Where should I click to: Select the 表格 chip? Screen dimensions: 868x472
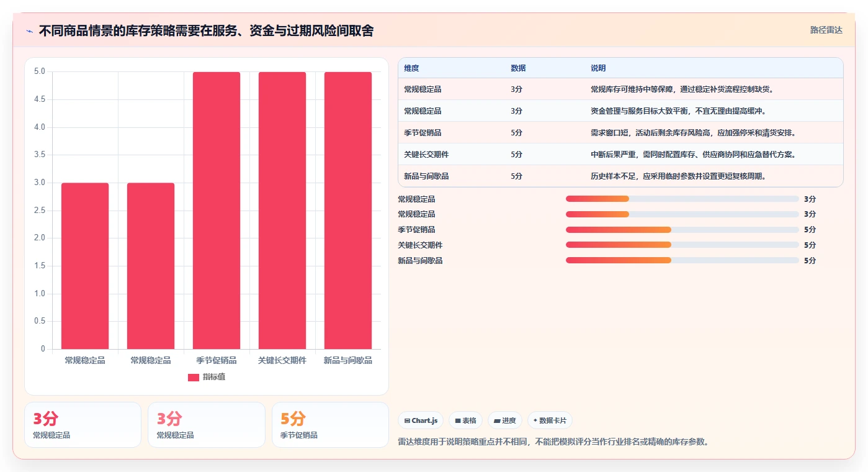point(465,420)
